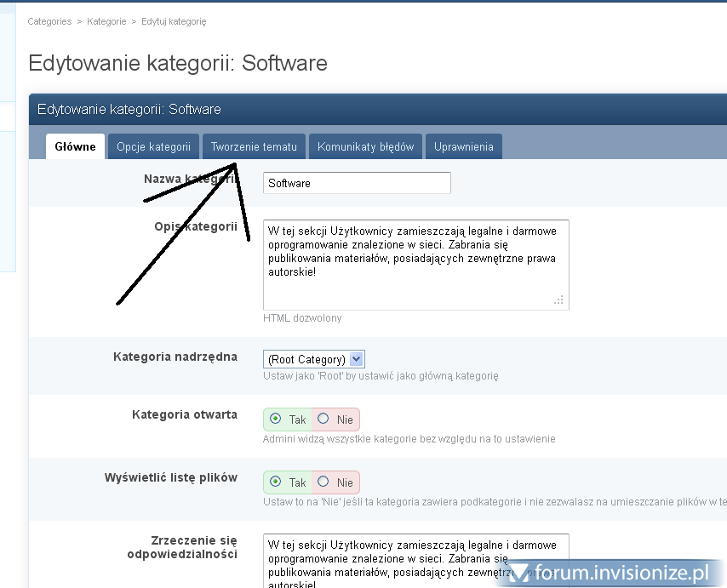Click the Categories breadcrumb link
727x588 pixels.
click(x=49, y=21)
